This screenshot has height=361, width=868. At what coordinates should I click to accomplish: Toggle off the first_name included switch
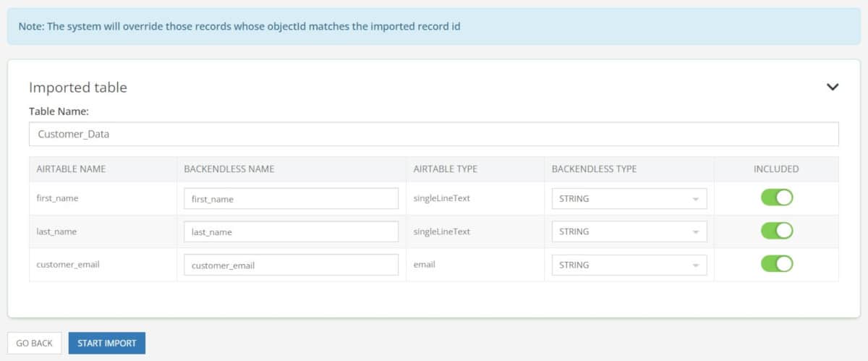click(777, 198)
